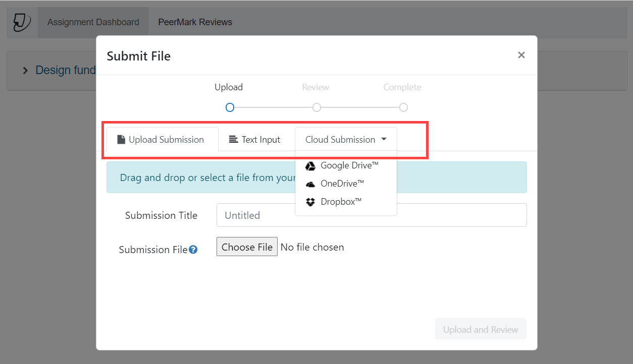
Task: Open the Assignment Dashboard tab
Action: coord(93,22)
